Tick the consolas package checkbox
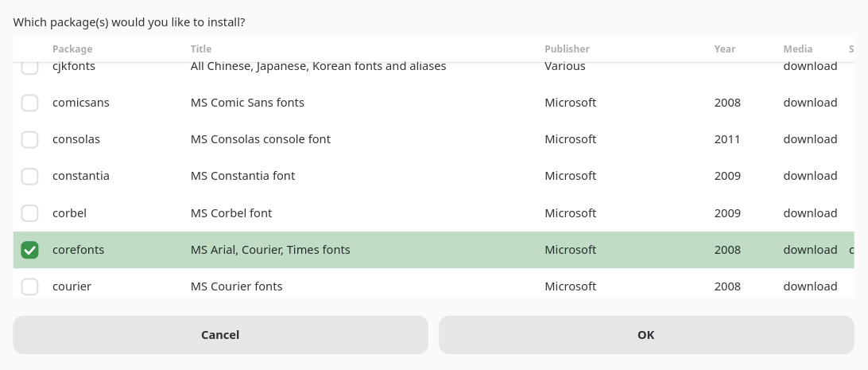This screenshot has width=868, height=370. point(29,139)
